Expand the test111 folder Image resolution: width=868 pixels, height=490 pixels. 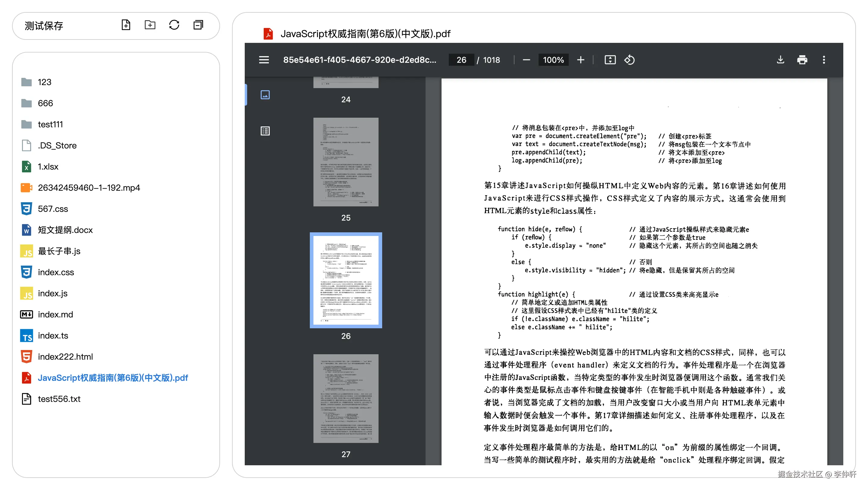50,124
